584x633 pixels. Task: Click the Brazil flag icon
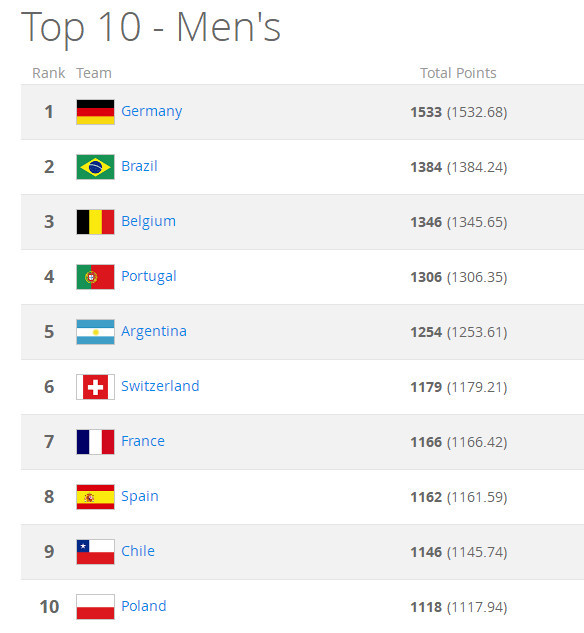tap(95, 167)
